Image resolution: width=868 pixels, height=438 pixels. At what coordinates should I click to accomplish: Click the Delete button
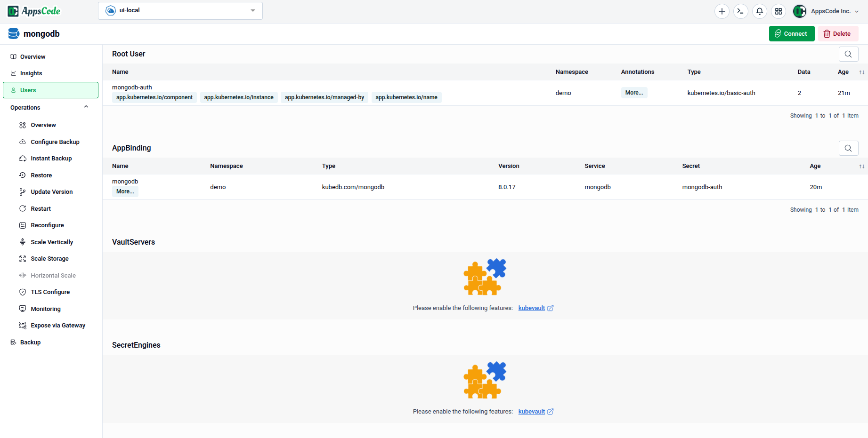tap(838, 33)
